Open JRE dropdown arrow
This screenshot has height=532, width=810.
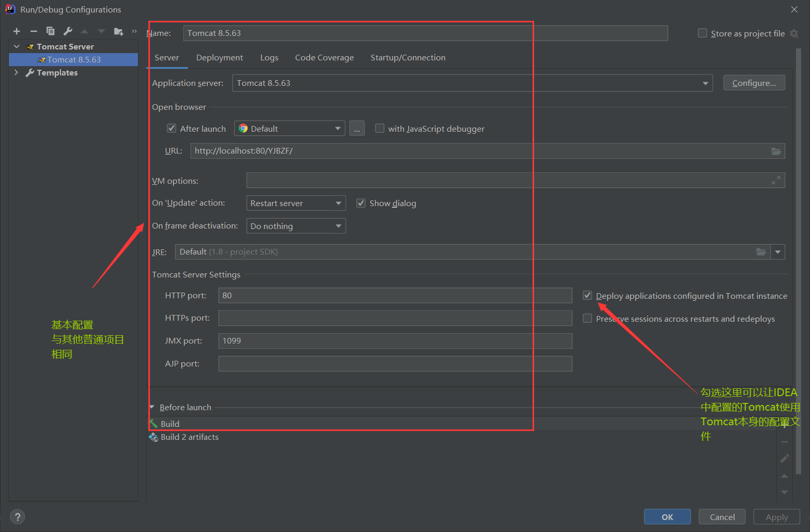point(778,252)
